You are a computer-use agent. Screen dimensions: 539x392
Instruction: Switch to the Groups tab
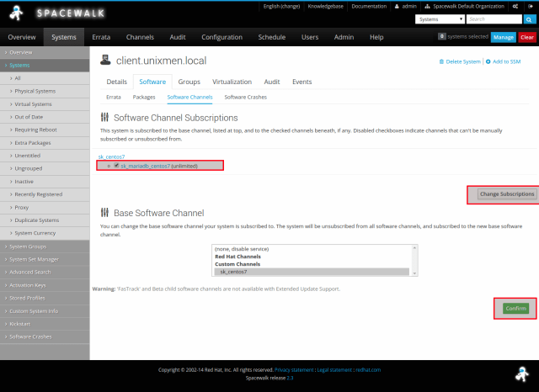point(189,82)
